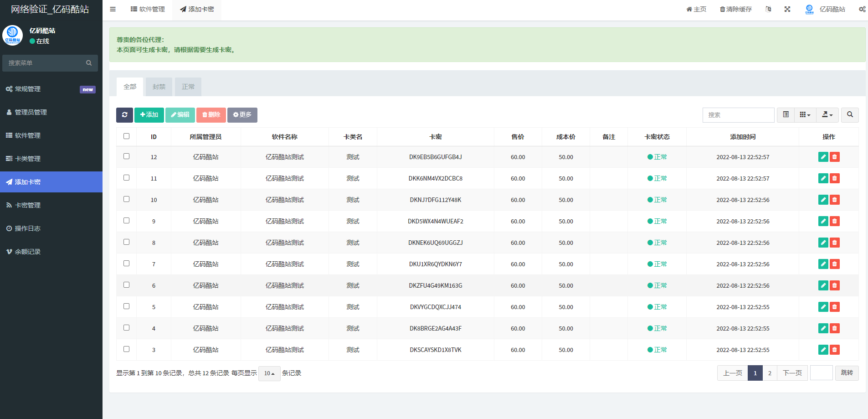868x419 pixels.
Task: Click the edit pencil icon for ID 12
Action: click(x=823, y=157)
